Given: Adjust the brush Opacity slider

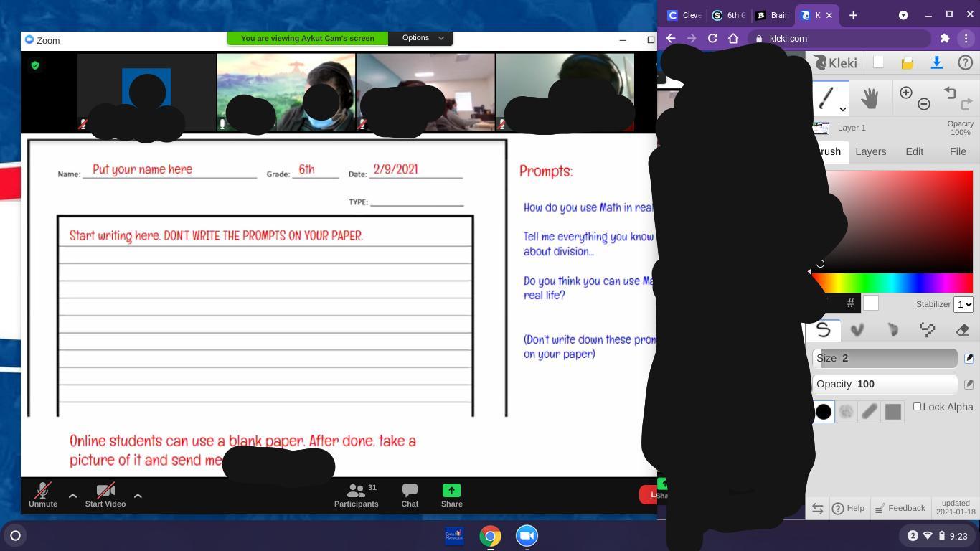Looking at the screenshot, I should point(885,385).
